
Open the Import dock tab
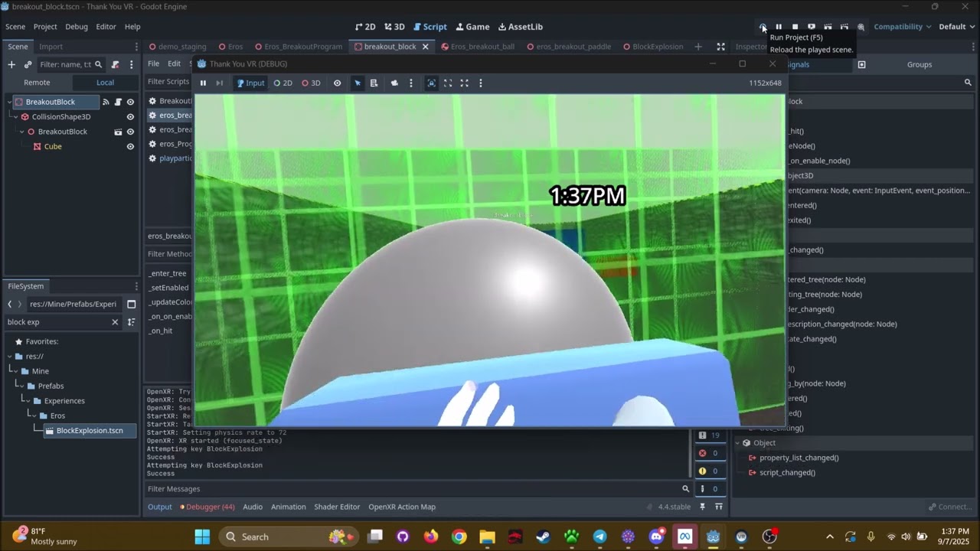[51, 47]
